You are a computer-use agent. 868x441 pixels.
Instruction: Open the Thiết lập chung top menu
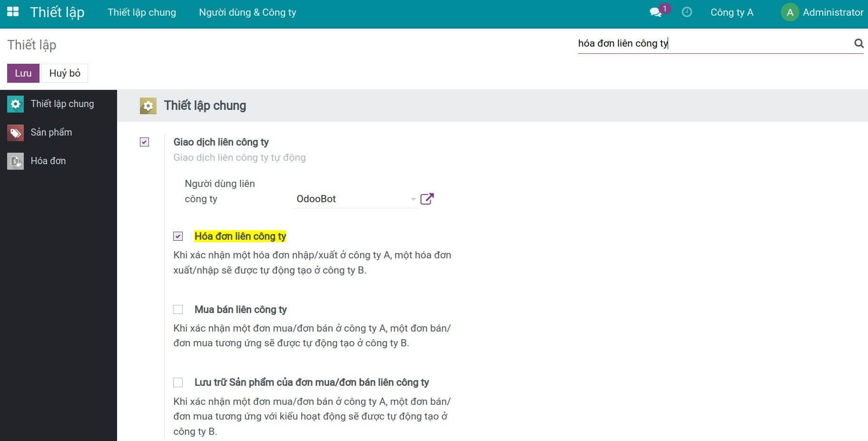click(x=142, y=12)
